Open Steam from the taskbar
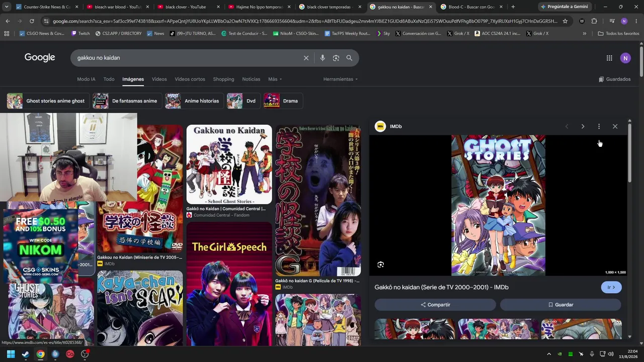This screenshot has width=644, height=362. pos(26,354)
